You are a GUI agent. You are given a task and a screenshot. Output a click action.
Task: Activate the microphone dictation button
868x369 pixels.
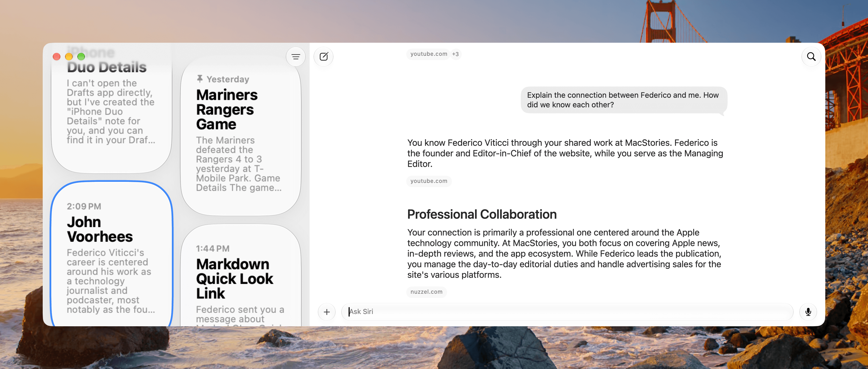(808, 312)
